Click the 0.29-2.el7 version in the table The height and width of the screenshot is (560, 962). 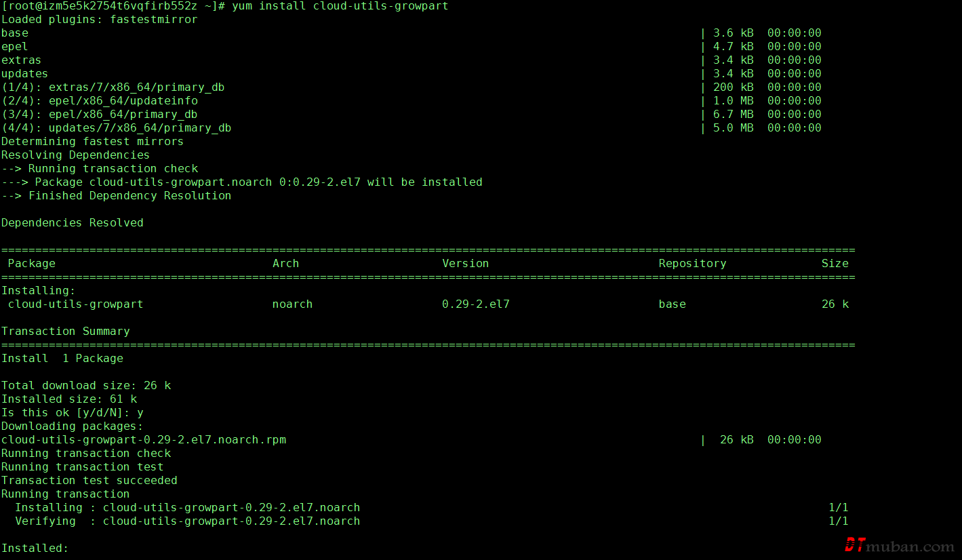pyautogui.click(x=475, y=304)
